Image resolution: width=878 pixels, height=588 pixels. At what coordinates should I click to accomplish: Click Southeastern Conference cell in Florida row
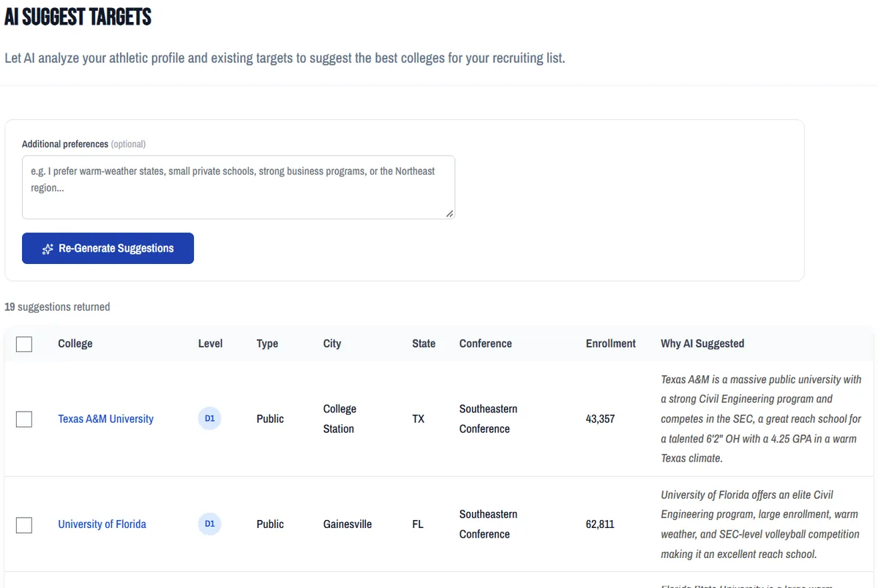[488, 524]
